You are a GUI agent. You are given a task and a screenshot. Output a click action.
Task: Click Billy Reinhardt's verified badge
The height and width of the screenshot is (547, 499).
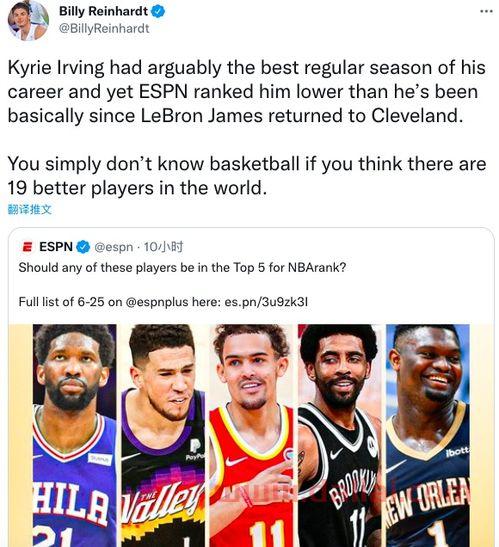pyautogui.click(x=158, y=11)
